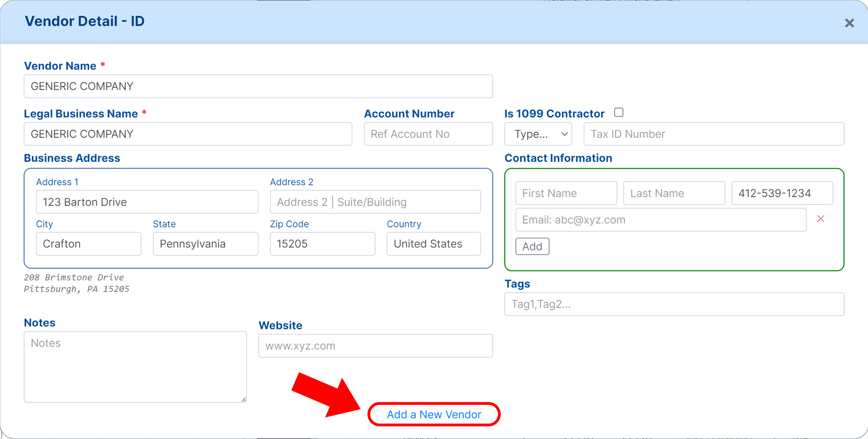Edit the Legal Business Name field
The height and width of the screenshot is (439, 868).
point(188,134)
